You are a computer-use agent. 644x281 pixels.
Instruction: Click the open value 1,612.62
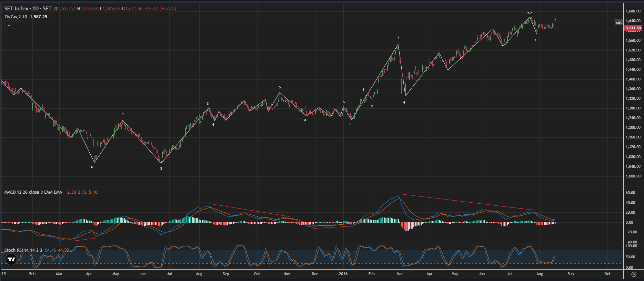(x=66, y=8)
